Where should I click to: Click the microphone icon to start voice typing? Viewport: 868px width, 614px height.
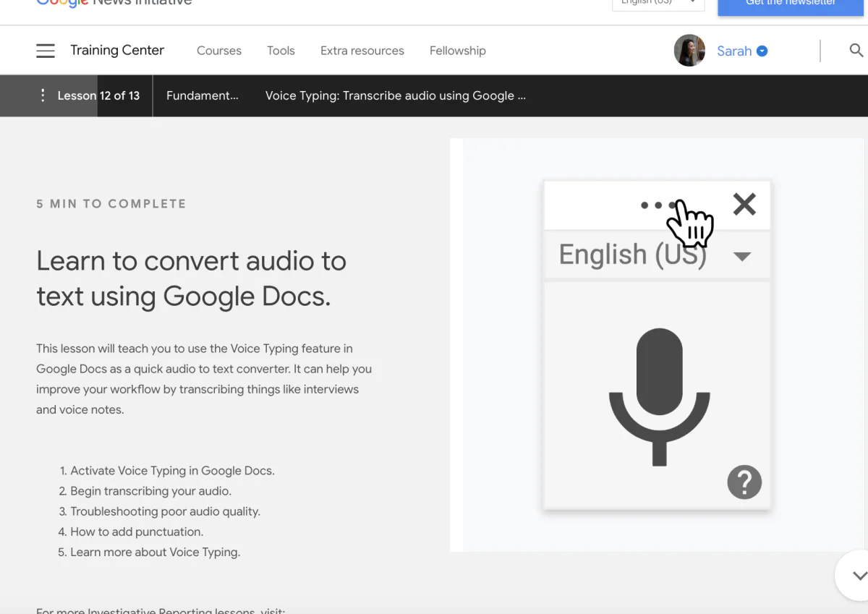[658, 394]
